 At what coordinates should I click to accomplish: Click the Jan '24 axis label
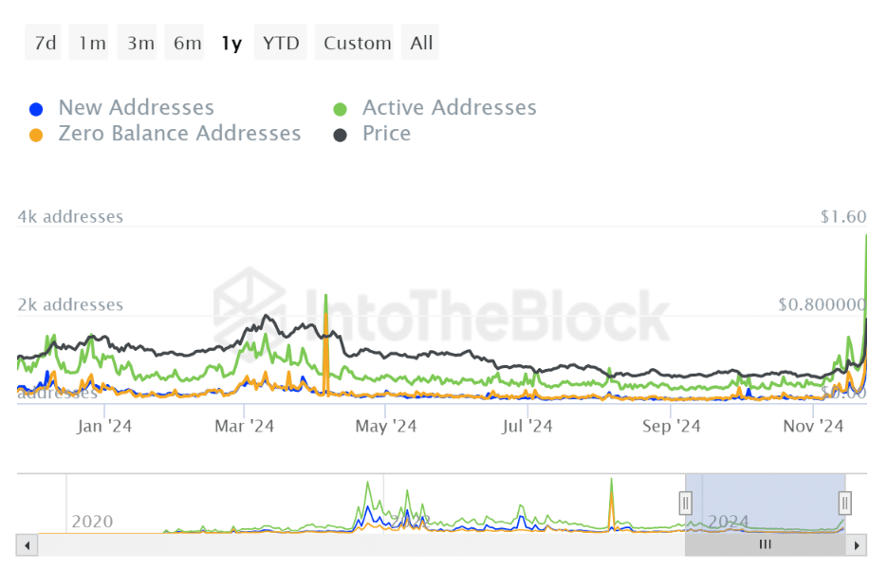(104, 426)
